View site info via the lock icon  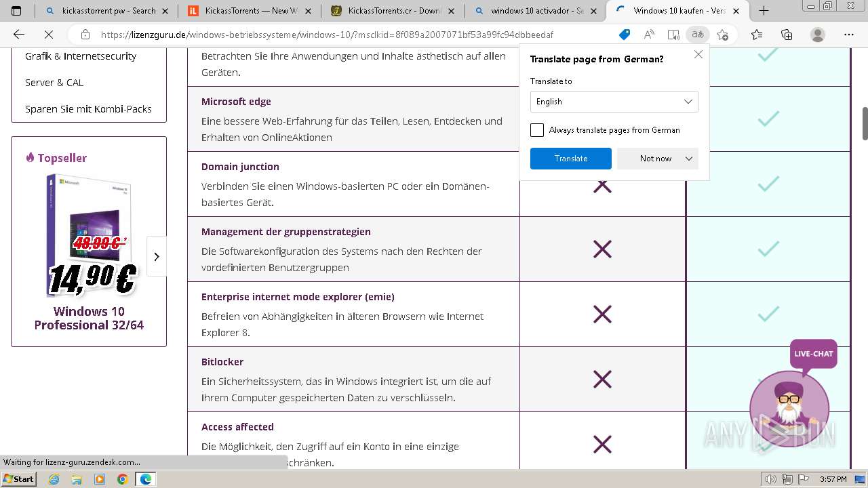[x=85, y=35]
